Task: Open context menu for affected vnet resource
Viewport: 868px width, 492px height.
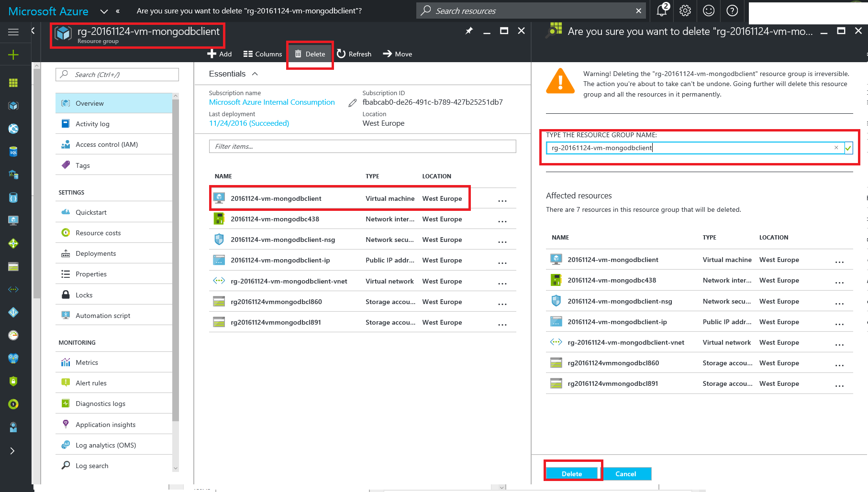Action: click(x=839, y=345)
